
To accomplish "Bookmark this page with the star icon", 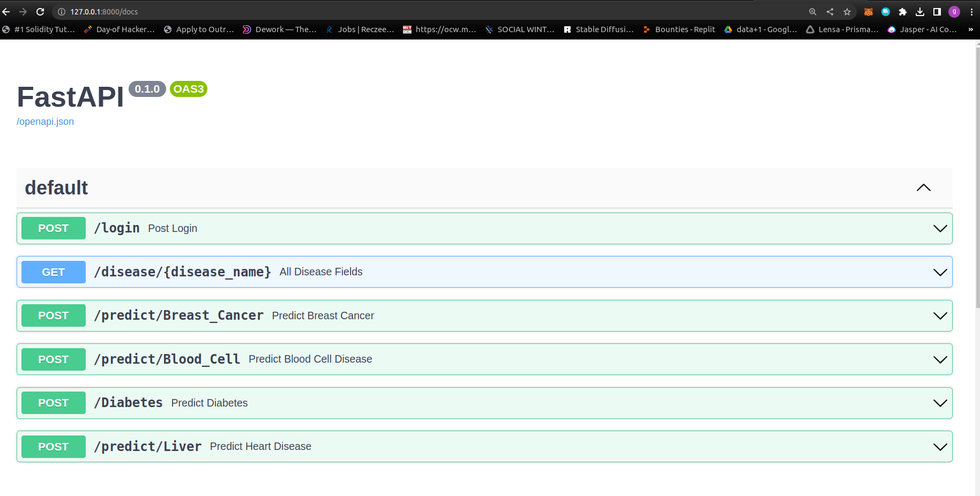I will click(x=847, y=12).
